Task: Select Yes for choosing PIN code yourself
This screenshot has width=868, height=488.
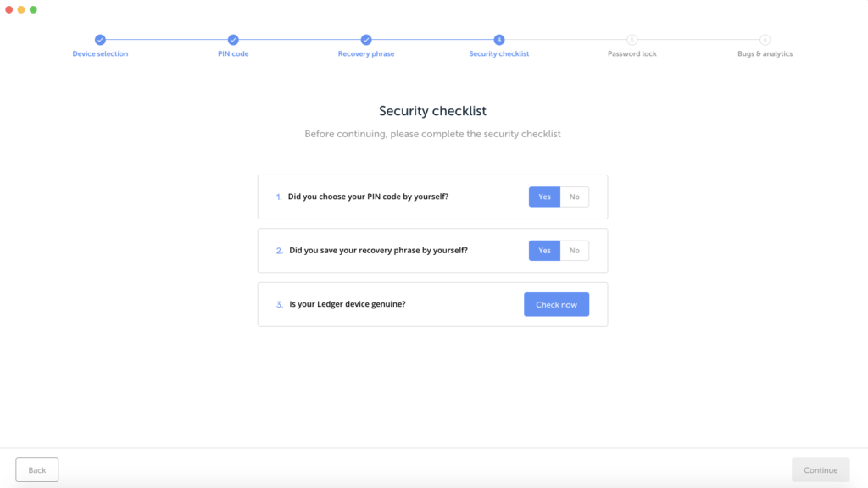Action: [544, 197]
